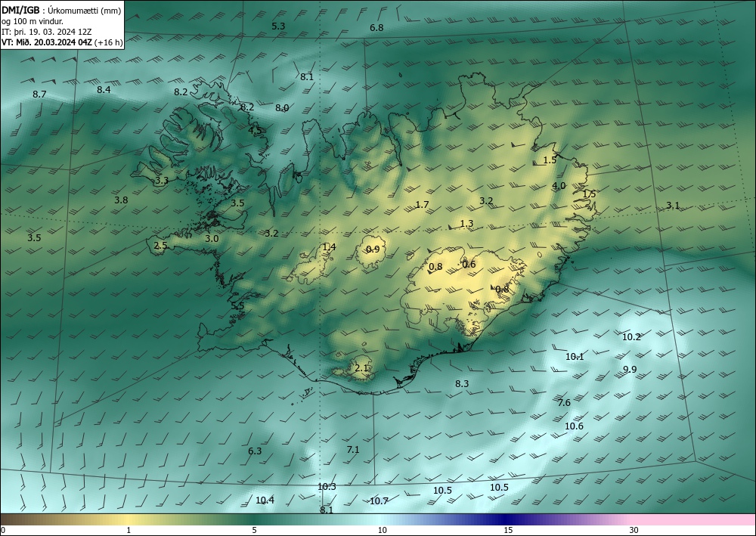
Task: Click the 1.7 value in the highlands
Action: (422, 205)
